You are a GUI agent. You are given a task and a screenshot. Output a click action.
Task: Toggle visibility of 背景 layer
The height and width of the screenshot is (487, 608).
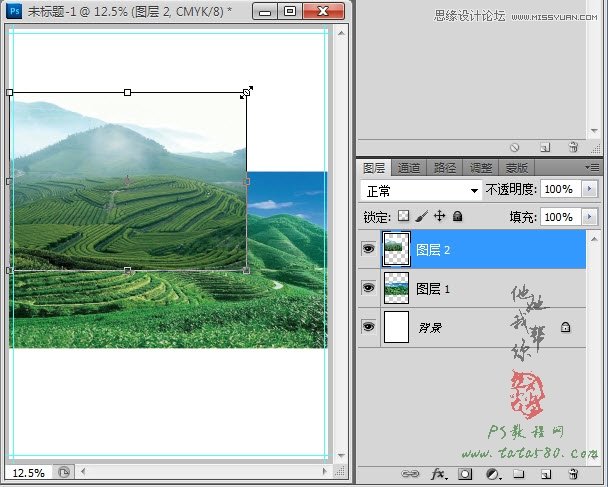[x=368, y=326]
